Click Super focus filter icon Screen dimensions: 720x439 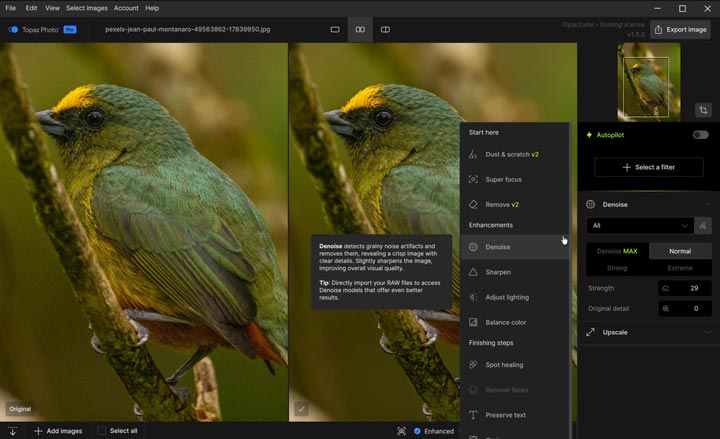(473, 179)
